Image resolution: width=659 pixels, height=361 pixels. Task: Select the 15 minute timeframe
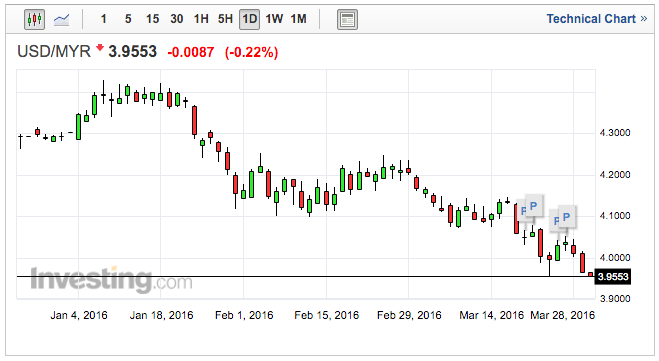pyautogui.click(x=152, y=19)
